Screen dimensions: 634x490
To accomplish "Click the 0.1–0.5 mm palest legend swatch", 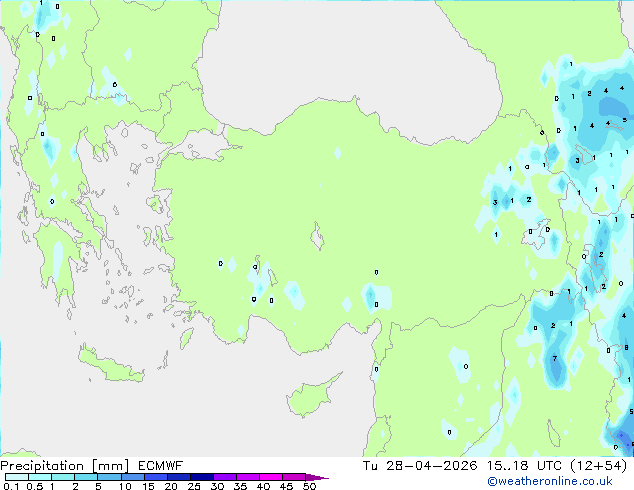I will [17, 477].
